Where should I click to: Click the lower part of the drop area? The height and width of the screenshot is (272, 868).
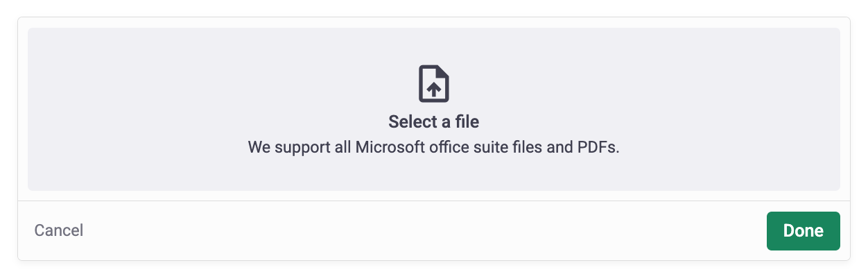434,175
